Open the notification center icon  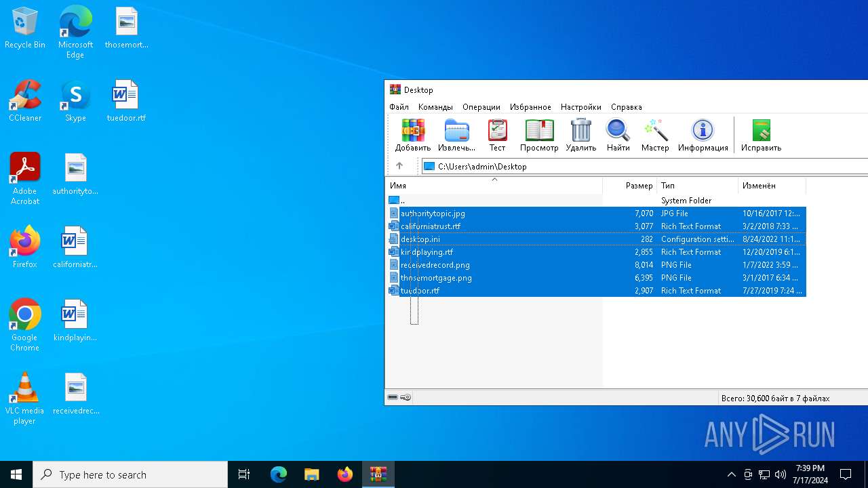tap(846, 474)
